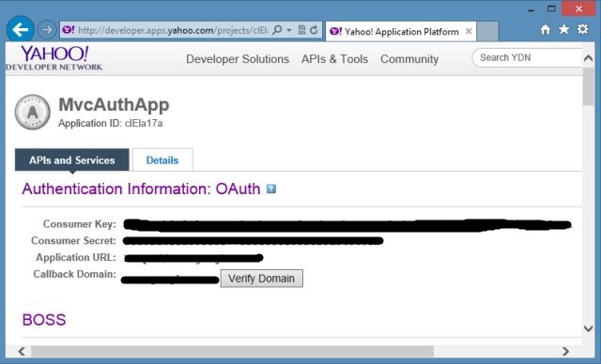Click the MvcAuthApp application avatar icon
The image size is (601, 364).
[x=33, y=112]
